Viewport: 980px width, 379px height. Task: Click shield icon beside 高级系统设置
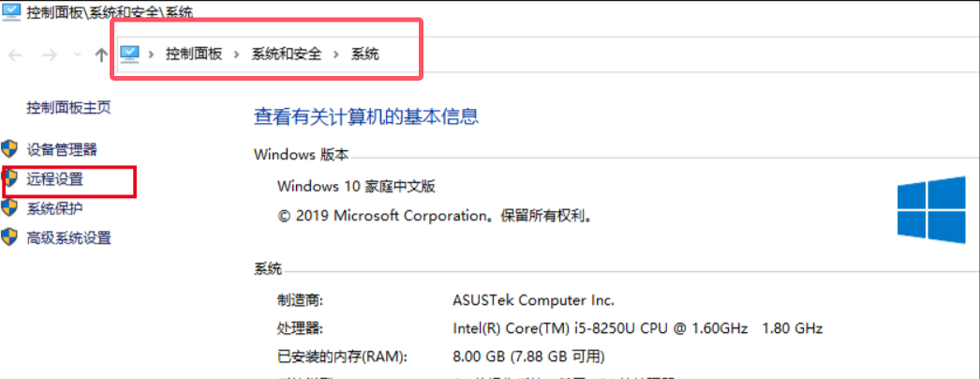click(8, 237)
